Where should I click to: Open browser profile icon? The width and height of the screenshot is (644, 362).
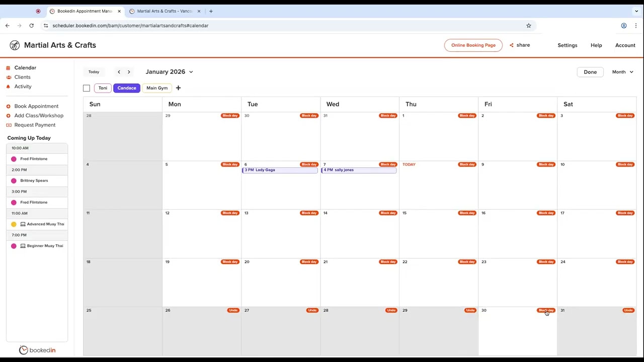(x=623, y=26)
